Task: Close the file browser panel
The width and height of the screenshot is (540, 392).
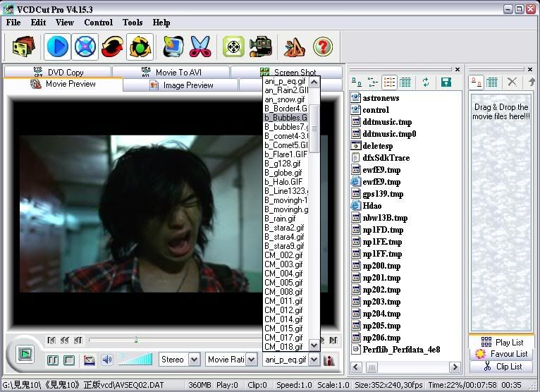Action: pos(458,69)
